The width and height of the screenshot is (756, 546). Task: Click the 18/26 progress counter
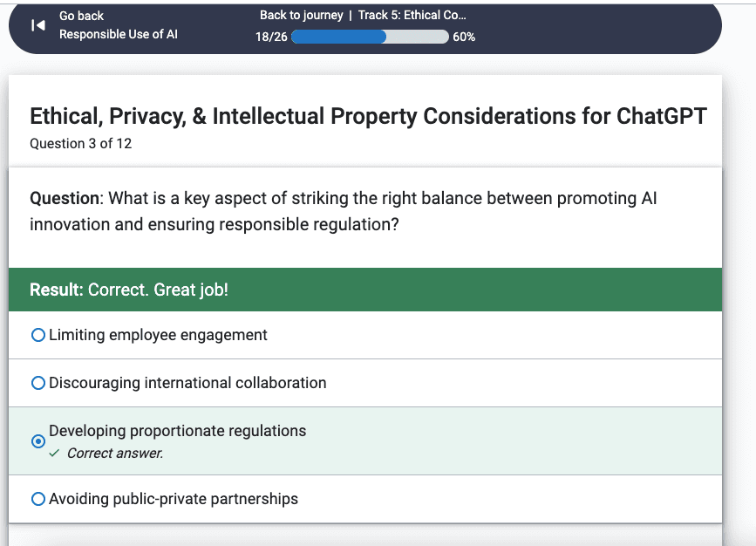point(271,38)
